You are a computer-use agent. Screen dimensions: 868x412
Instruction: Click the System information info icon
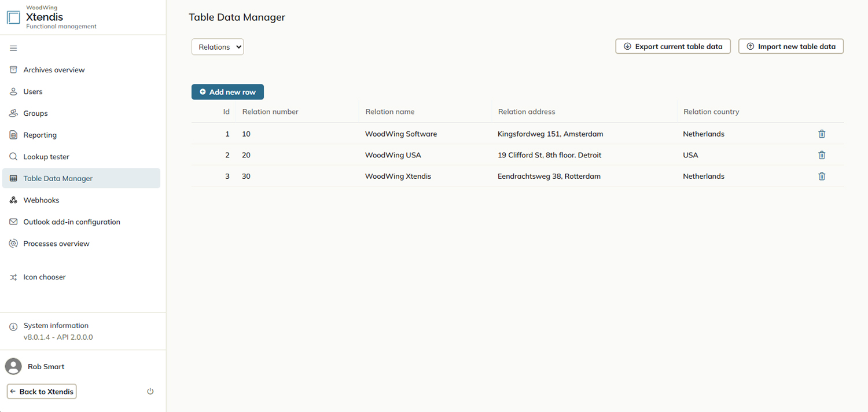[x=13, y=327]
